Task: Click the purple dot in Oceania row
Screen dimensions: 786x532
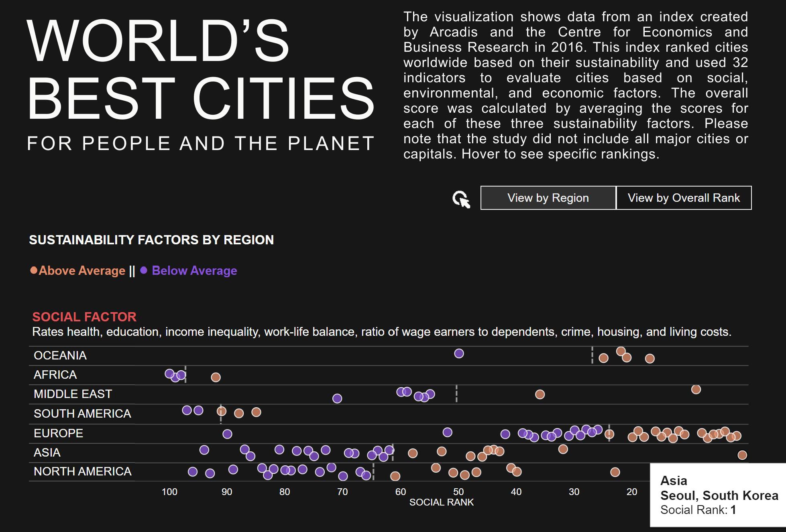Action: point(459,353)
